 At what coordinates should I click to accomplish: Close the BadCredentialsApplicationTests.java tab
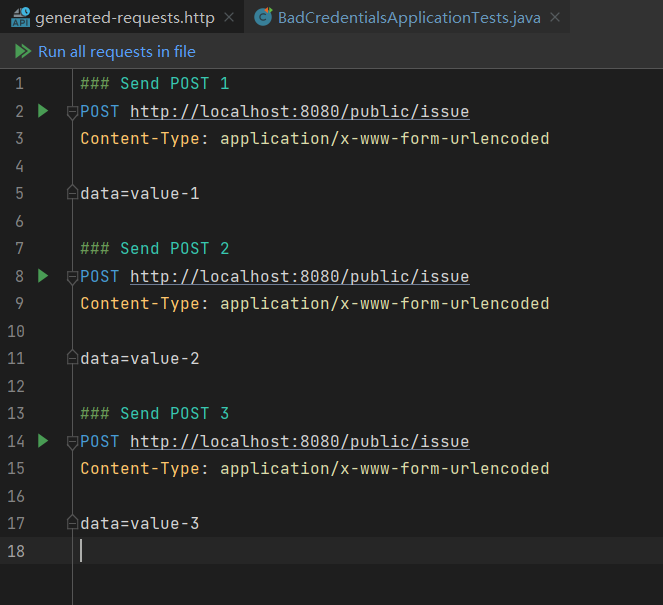[555, 17]
